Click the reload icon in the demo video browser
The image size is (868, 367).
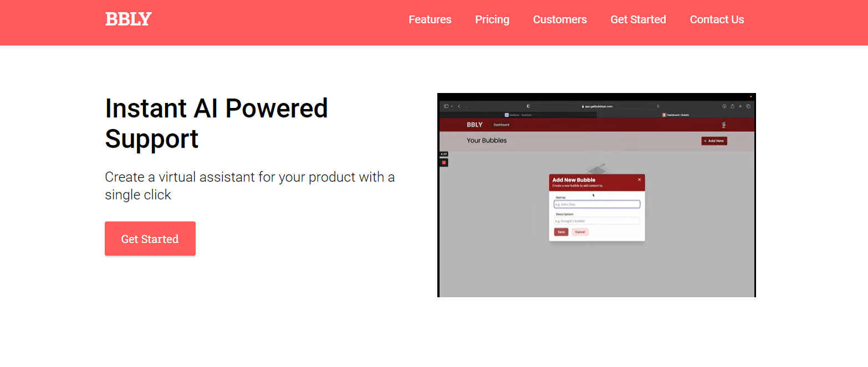658,106
